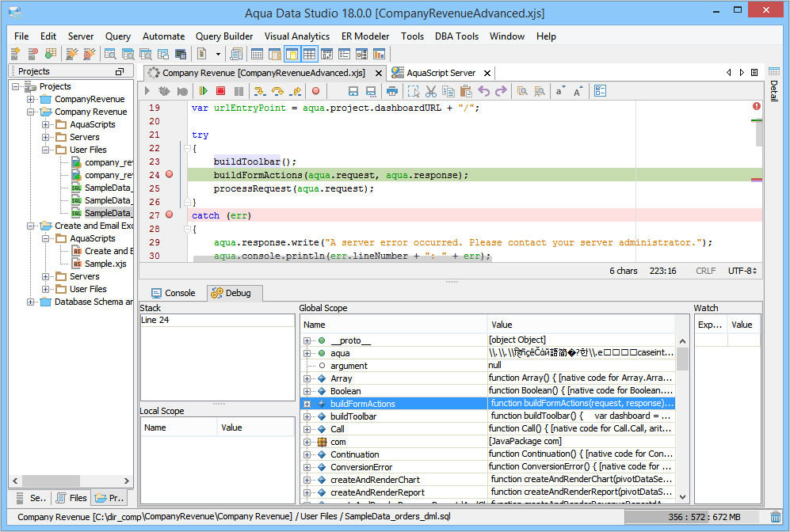This screenshot has width=790, height=532.
Task: Open the new document dropdown arrow in main toolbar
Action: tap(218, 54)
